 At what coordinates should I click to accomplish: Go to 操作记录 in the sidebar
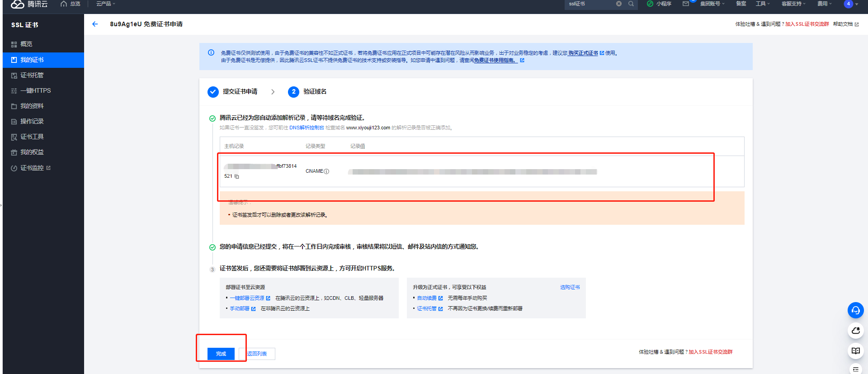point(32,121)
